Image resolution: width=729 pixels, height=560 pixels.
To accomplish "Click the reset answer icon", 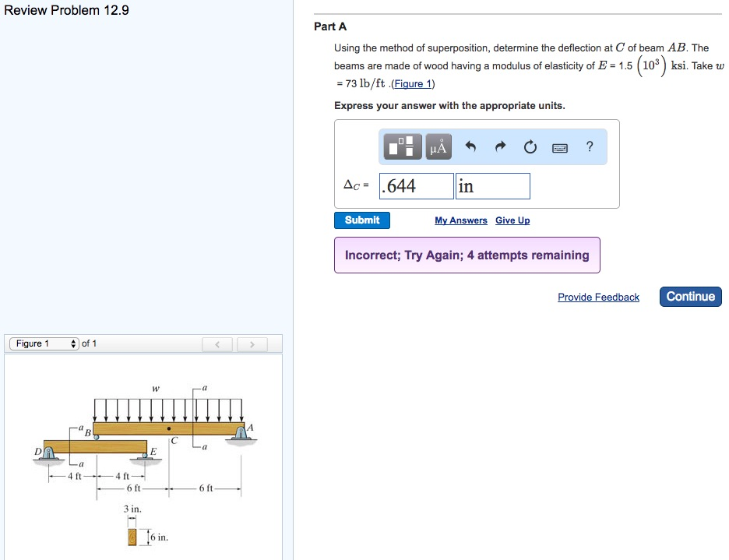I will click(530, 146).
